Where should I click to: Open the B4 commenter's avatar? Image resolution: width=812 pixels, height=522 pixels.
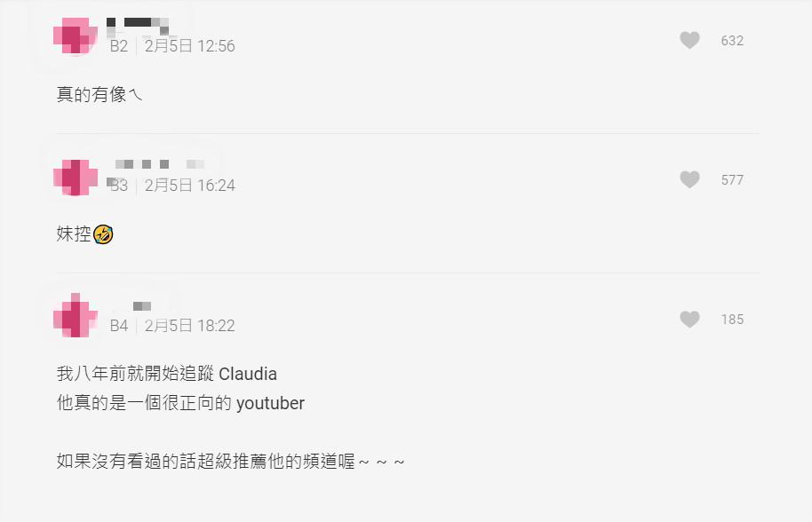click(x=76, y=315)
